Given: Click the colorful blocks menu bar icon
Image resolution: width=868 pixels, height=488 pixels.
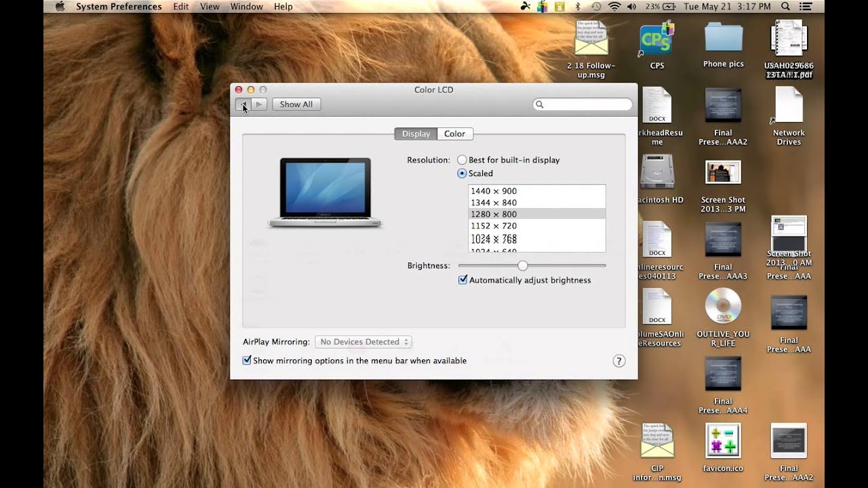Looking at the screenshot, I should [x=542, y=7].
